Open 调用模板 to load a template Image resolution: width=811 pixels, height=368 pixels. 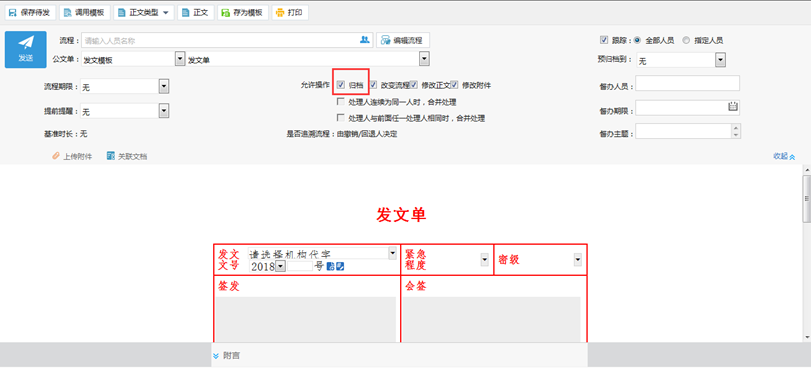[85, 12]
